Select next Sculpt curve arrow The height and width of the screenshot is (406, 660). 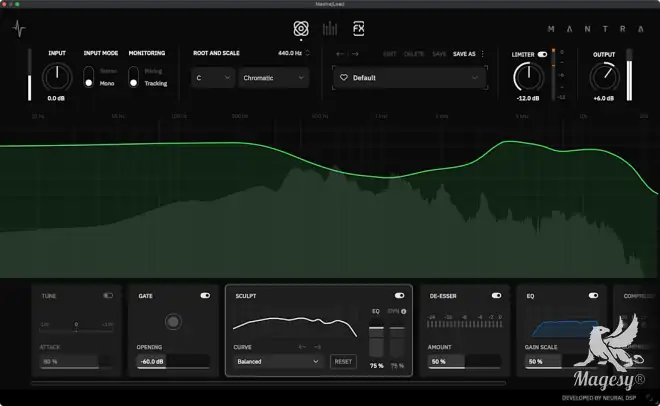(317, 347)
